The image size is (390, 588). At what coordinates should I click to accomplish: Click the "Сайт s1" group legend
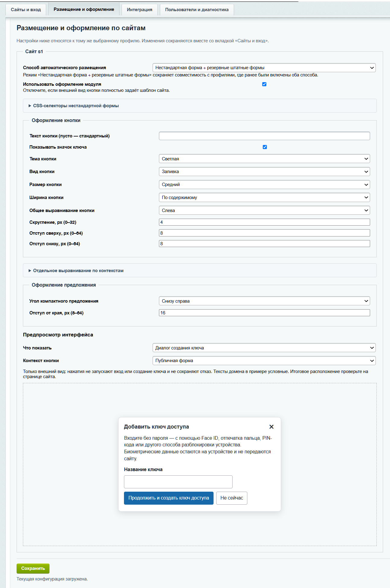coord(34,52)
